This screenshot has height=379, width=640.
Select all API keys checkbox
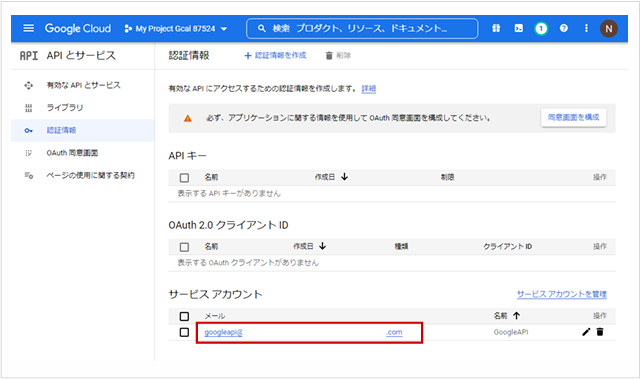[x=184, y=177]
